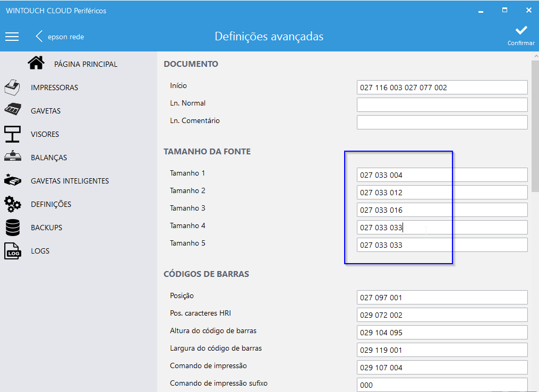This screenshot has height=392, width=539.
Task: Click the Altura do código de barras field
Action: pyautogui.click(x=442, y=333)
